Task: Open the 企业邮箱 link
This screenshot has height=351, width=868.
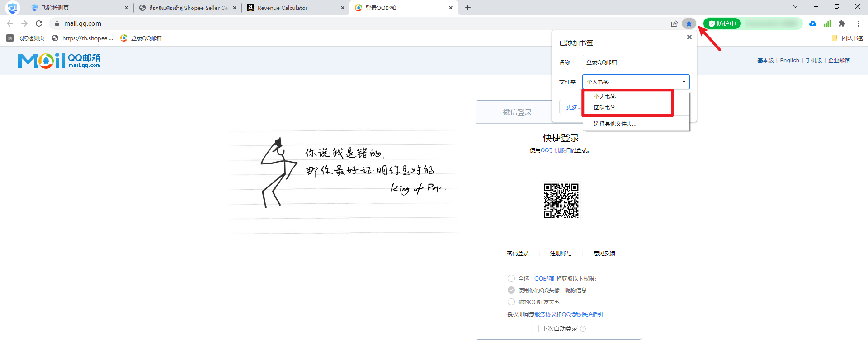Action: coord(839,60)
